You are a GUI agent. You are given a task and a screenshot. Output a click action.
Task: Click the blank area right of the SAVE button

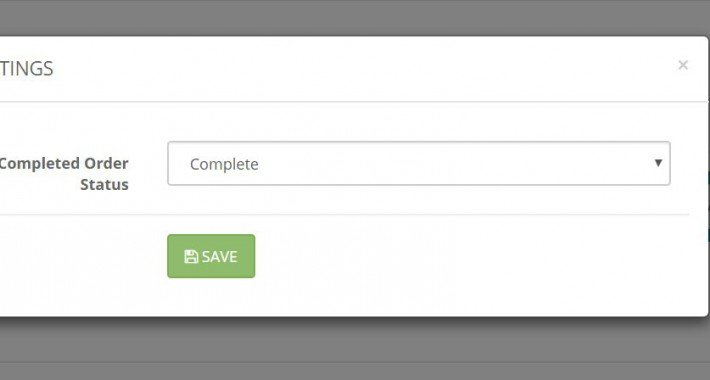(x=471, y=256)
